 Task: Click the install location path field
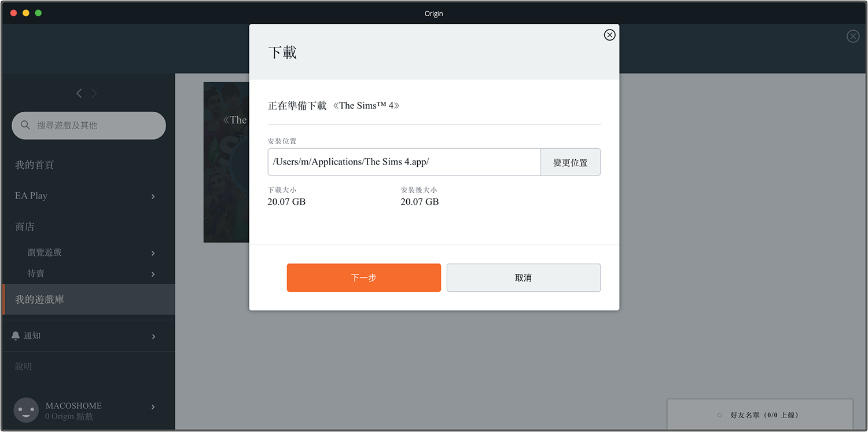point(403,162)
